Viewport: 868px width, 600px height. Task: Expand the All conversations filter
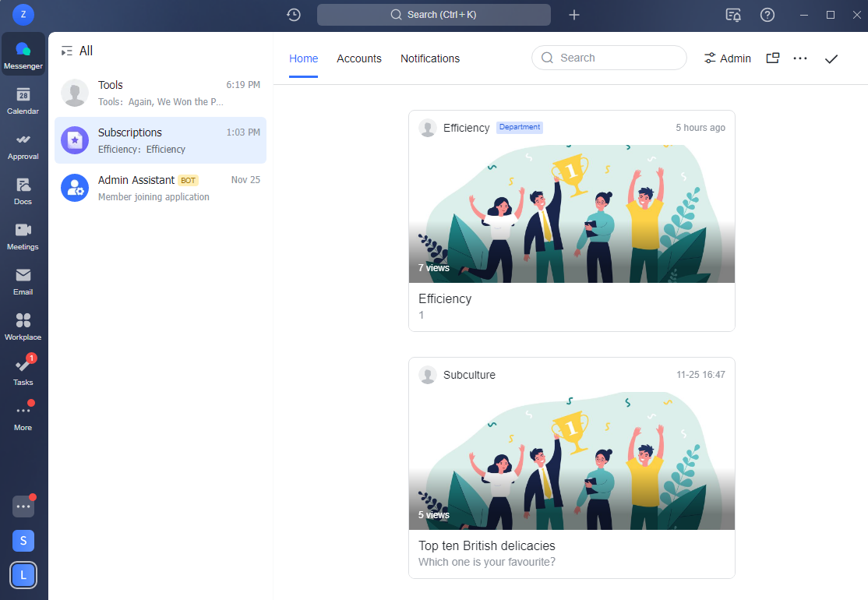point(77,51)
